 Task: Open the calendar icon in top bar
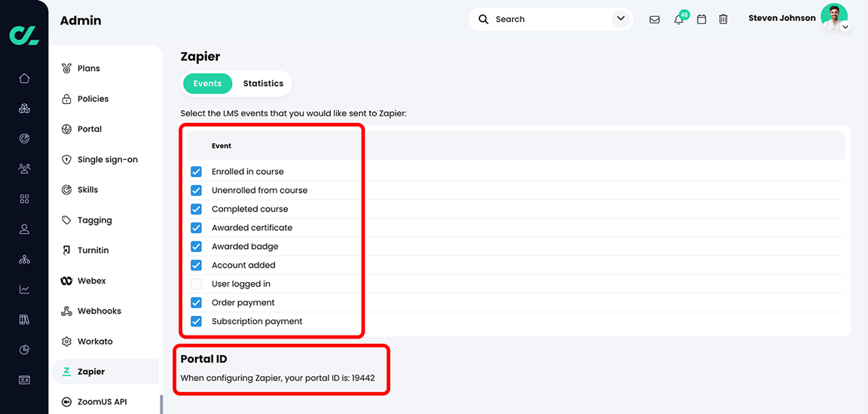tap(701, 20)
